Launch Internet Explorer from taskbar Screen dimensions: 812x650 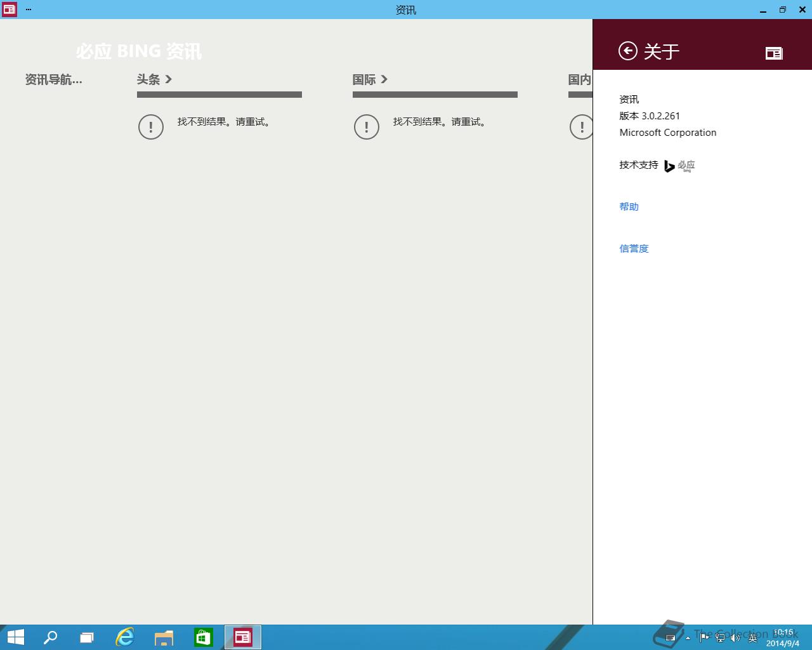coord(125,637)
